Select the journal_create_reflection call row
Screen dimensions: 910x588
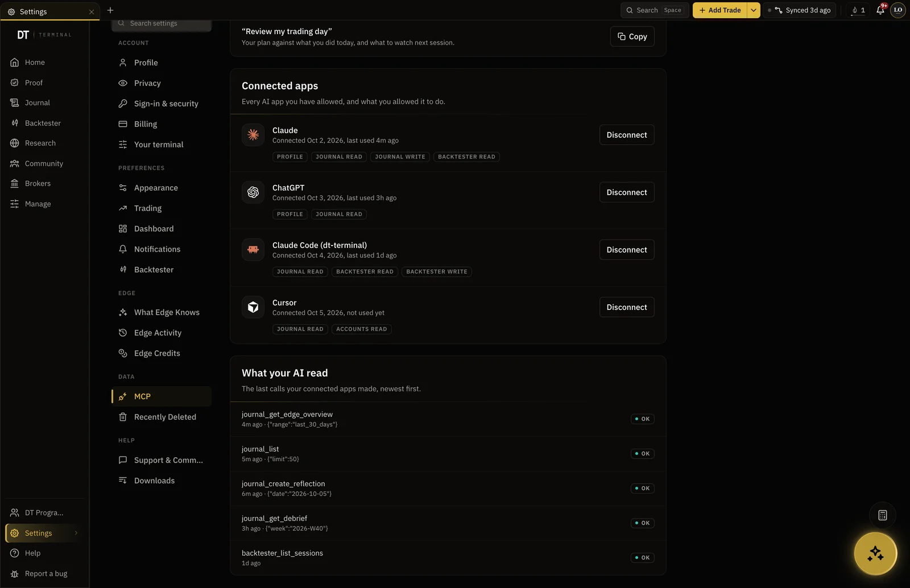point(448,488)
